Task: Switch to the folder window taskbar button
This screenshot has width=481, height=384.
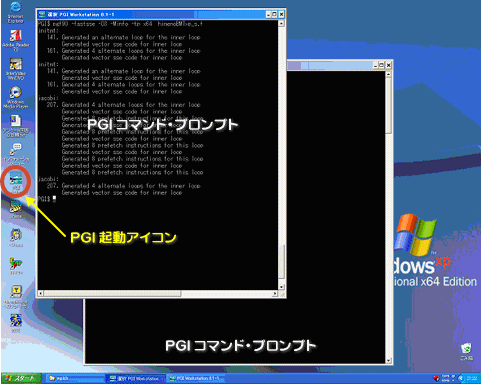Action: [75, 378]
